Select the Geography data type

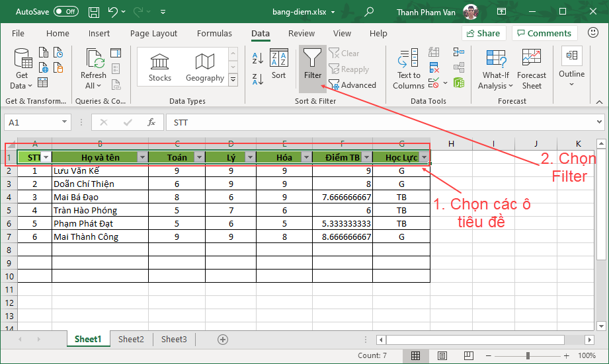[204, 68]
